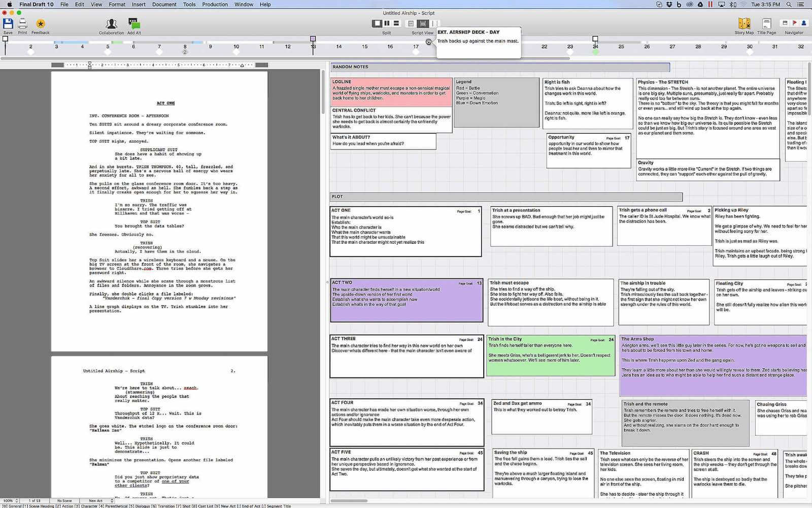This screenshot has height=508, width=812.
Task: Select the purple The Arms Shop card
Action: click(x=713, y=365)
